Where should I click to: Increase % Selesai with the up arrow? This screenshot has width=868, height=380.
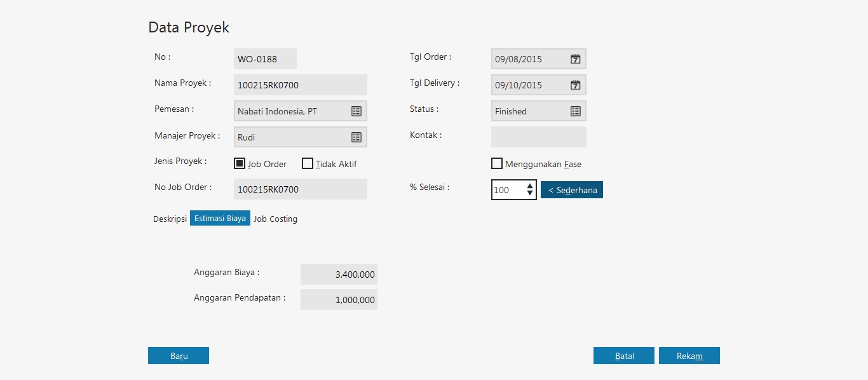[x=530, y=186]
